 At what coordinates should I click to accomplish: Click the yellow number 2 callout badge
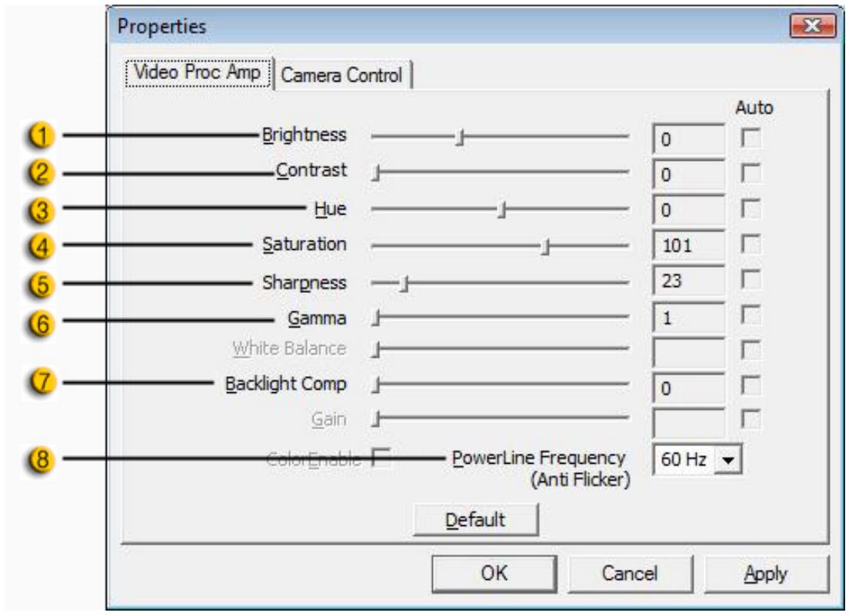coord(42,173)
